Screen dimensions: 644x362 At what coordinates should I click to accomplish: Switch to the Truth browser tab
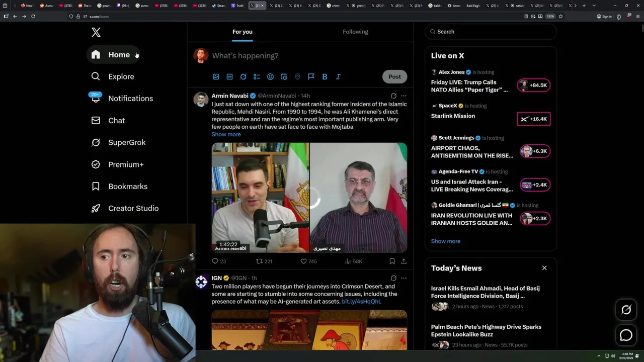[237, 6]
